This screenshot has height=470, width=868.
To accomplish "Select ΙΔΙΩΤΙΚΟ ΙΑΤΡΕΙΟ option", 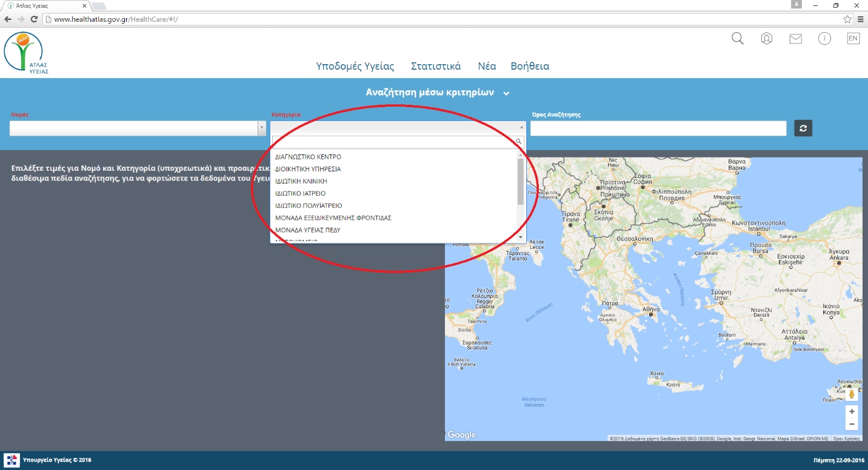I will point(394,193).
